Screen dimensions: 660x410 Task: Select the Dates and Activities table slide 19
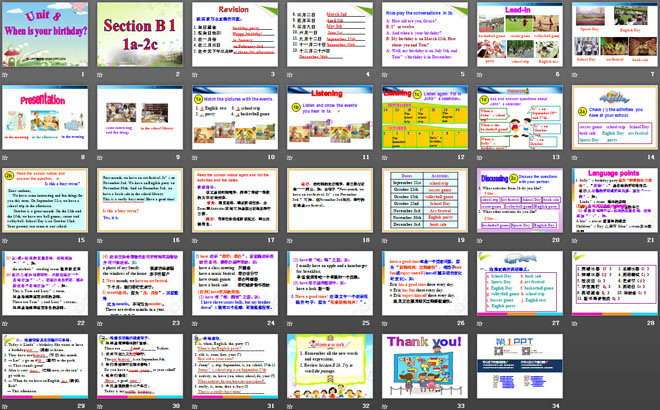tap(425, 200)
